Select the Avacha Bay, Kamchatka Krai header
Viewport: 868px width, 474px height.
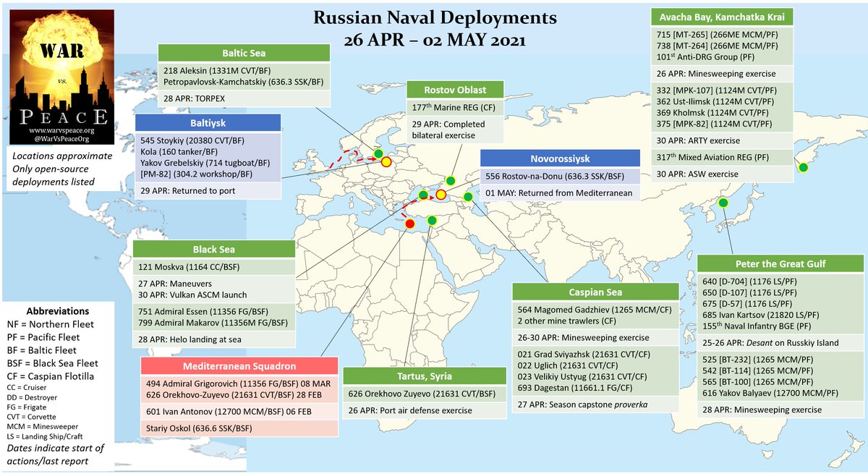(x=722, y=17)
